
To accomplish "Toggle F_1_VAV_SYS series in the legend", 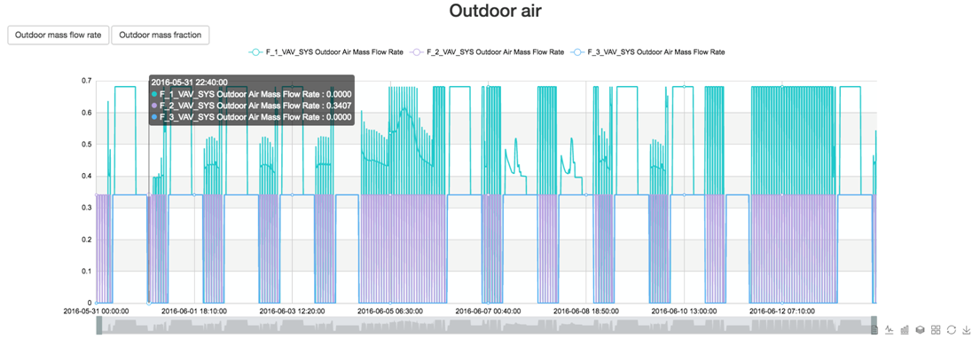I will [325, 52].
